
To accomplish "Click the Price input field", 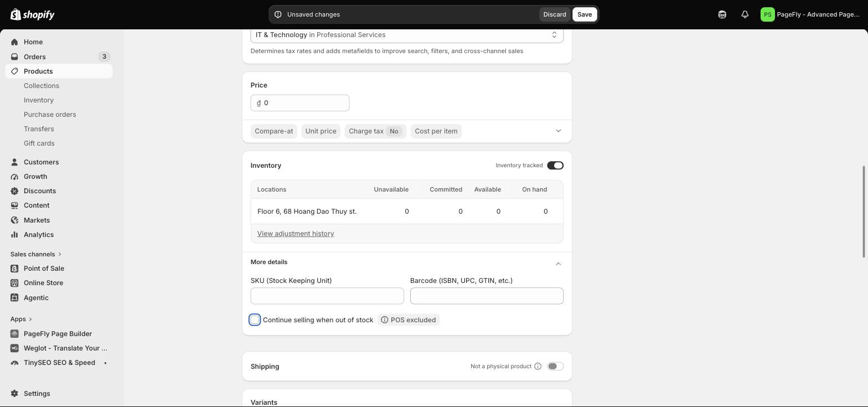I will click(x=300, y=103).
